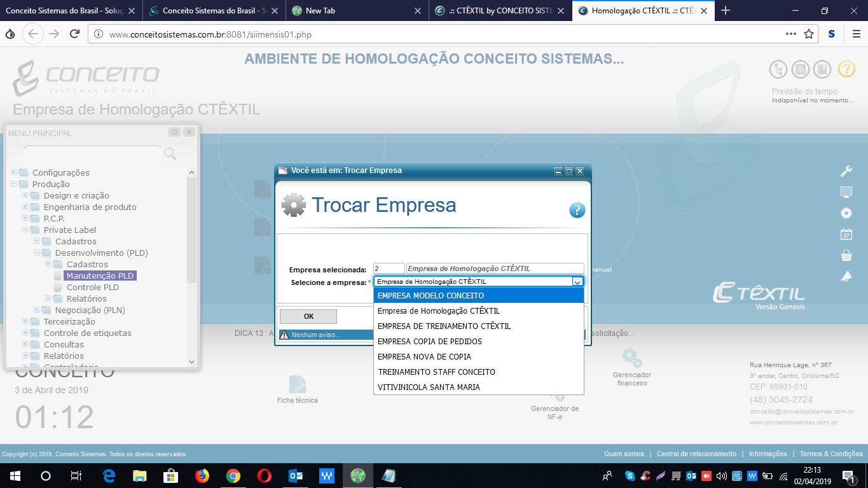Open Opera from the taskbar

coord(265,475)
